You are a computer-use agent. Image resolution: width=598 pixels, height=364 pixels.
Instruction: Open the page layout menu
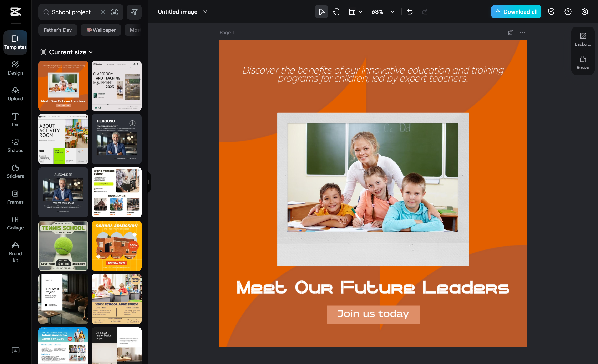pos(355,11)
